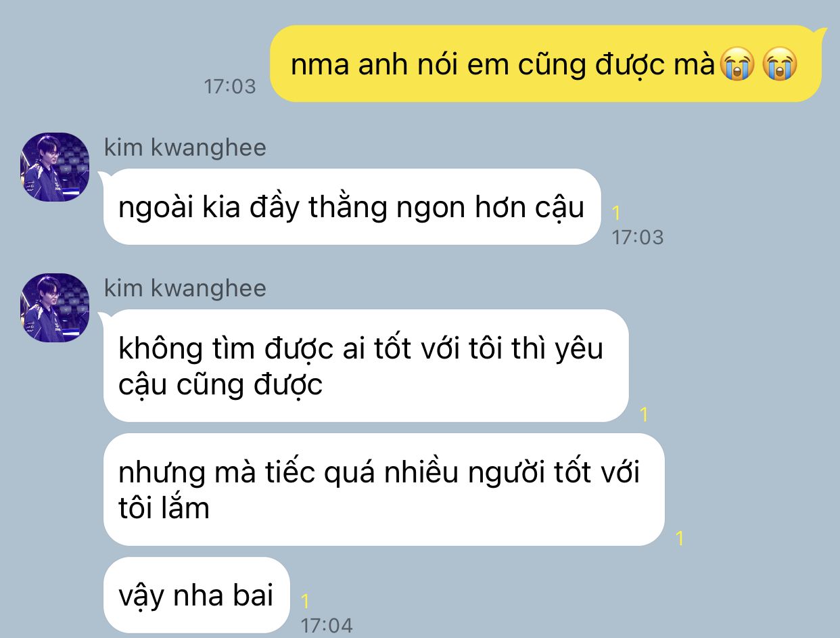The height and width of the screenshot is (638, 840).
Task: Click the 17:04 timestamp under last message
Action: pyautogui.click(x=327, y=625)
